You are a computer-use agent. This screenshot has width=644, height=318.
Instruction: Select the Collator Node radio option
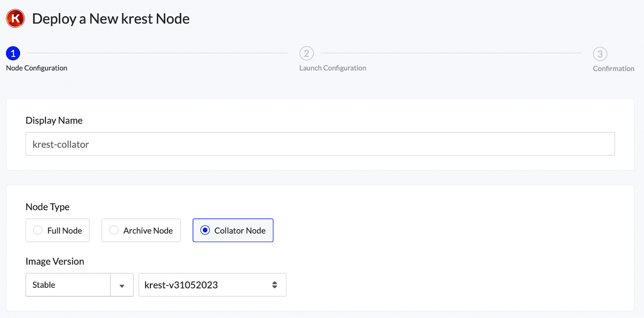205,230
